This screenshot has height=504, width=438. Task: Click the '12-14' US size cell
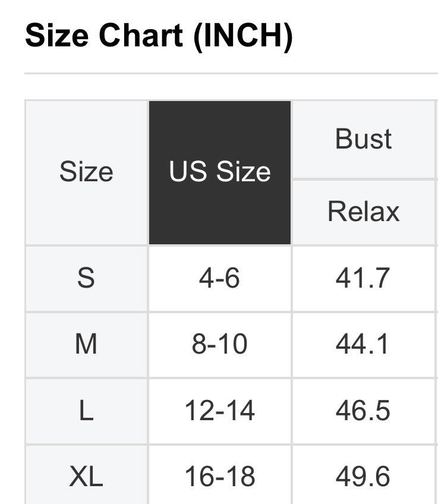220,411
